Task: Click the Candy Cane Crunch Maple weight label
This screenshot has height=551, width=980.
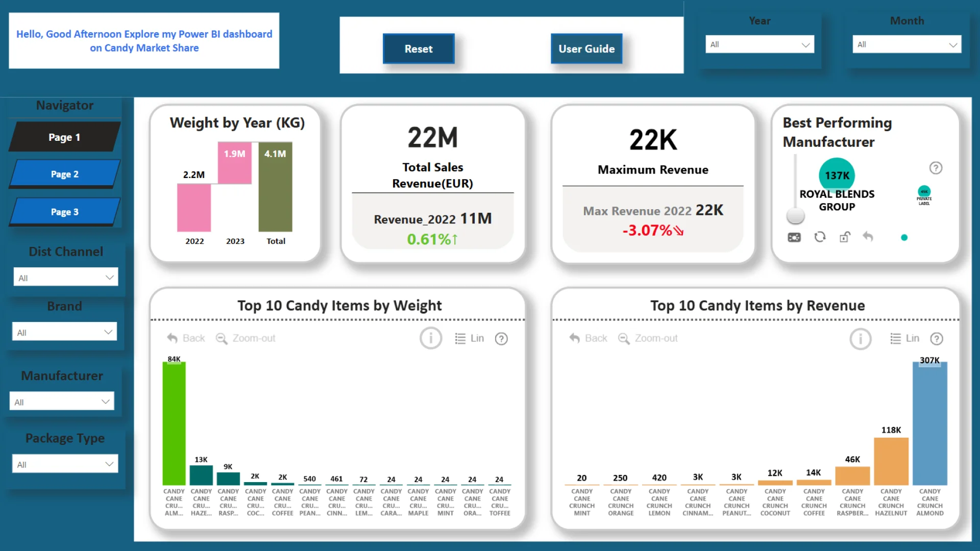Action: 418,502
